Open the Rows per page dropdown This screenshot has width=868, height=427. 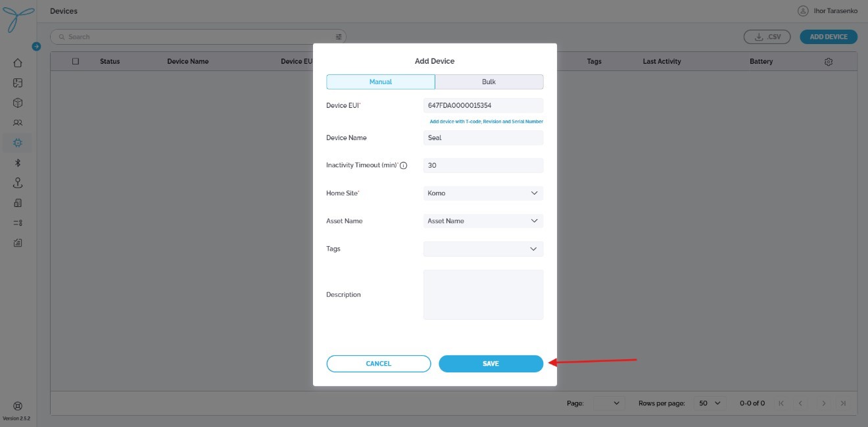point(710,403)
